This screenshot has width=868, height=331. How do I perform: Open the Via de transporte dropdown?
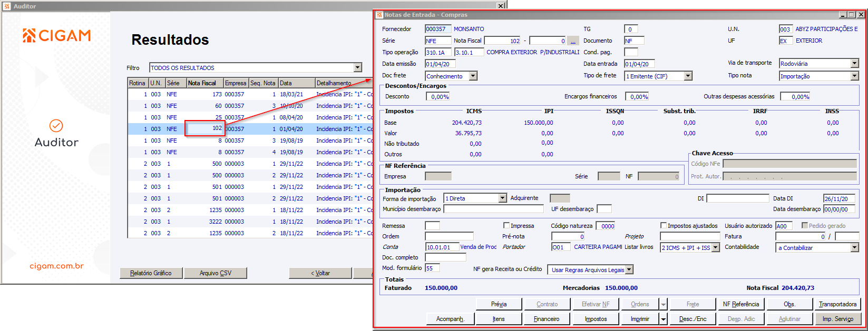(854, 64)
